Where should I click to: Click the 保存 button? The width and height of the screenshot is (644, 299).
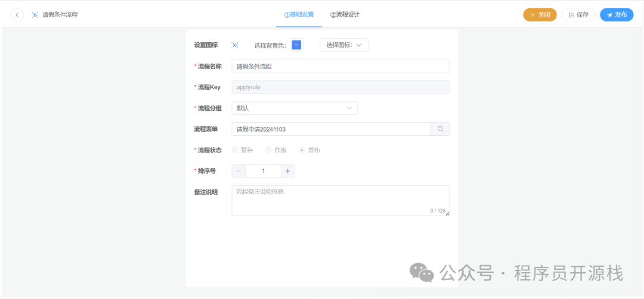pyautogui.click(x=578, y=15)
